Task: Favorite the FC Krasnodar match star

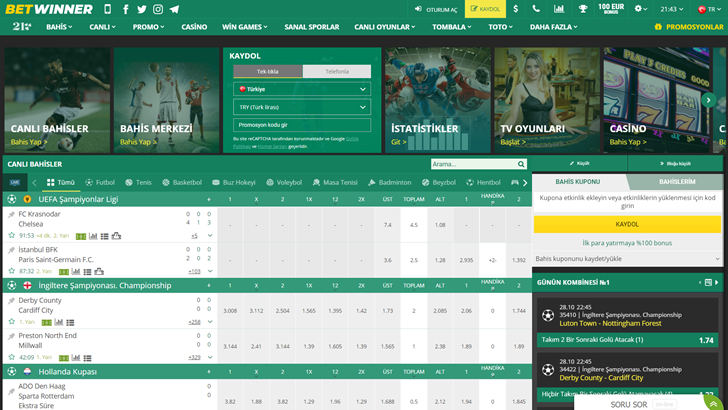Action: pyautogui.click(x=12, y=235)
